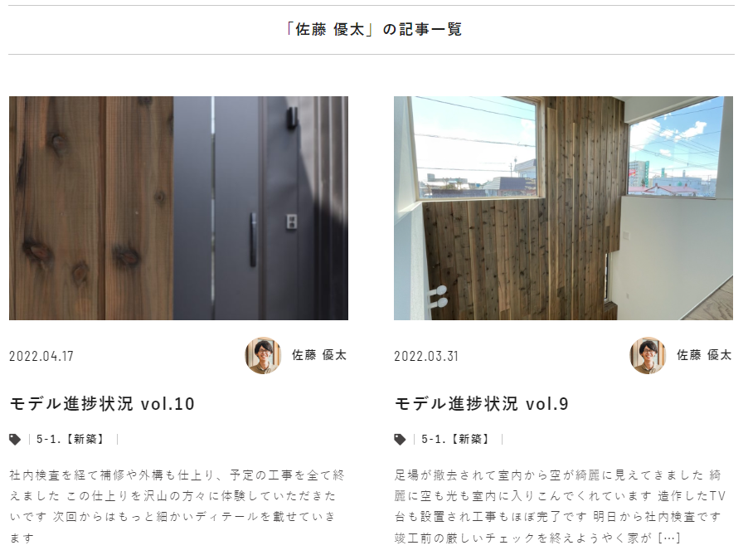Click the […] read-more ellipsis in vol.9 excerpt
The image size is (748, 560).
(669, 538)
